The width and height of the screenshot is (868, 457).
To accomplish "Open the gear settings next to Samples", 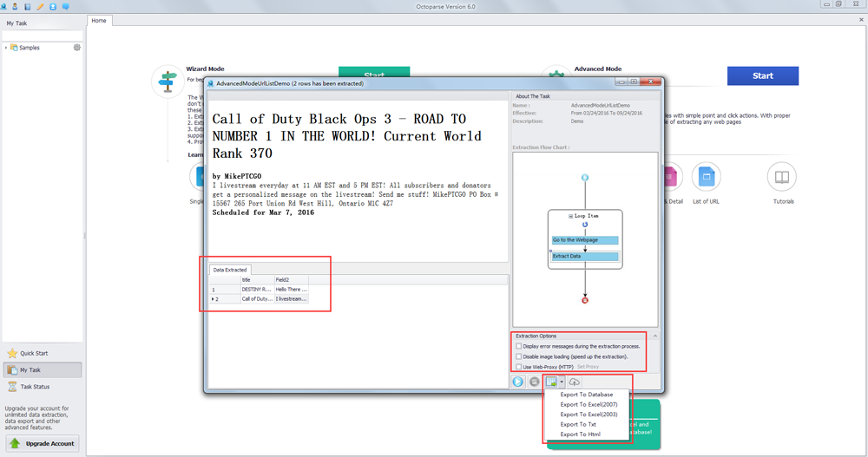I will pyautogui.click(x=77, y=48).
